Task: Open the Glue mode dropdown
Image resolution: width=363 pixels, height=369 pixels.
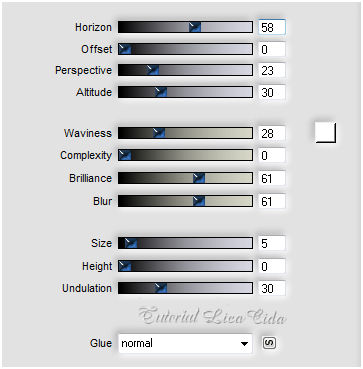Action: pos(185,343)
